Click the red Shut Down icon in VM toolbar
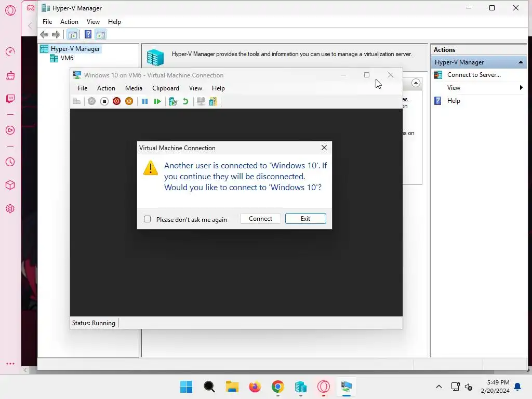This screenshot has height=399, width=532. pos(117,101)
